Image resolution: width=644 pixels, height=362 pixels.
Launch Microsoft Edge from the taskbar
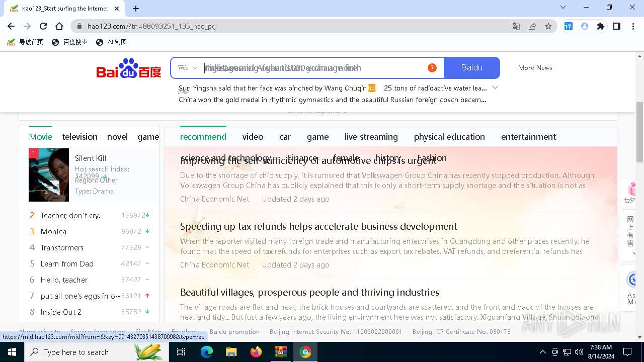[207, 352]
